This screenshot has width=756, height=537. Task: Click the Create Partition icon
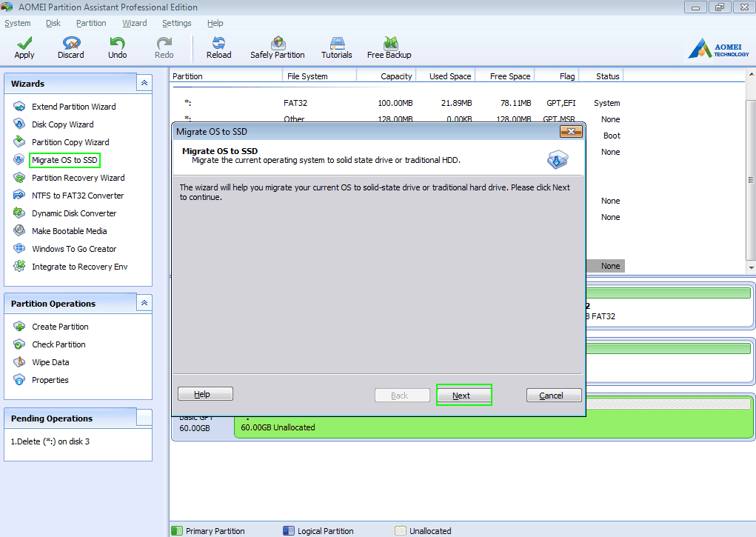coord(19,327)
